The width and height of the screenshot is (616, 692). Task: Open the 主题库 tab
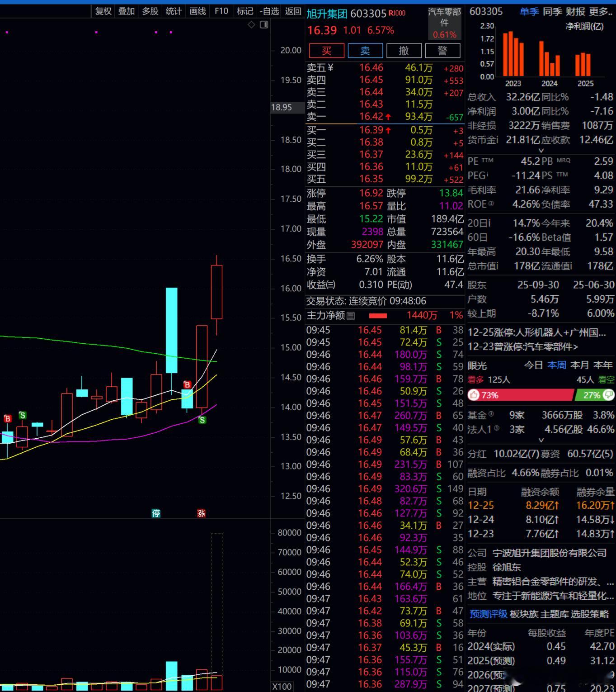[555, 614]
